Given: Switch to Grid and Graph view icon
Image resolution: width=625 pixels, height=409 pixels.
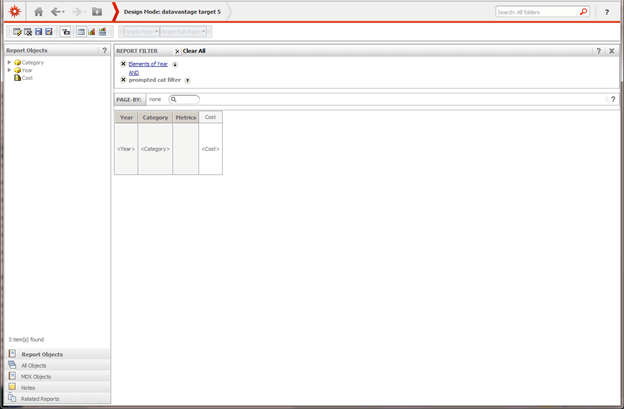Looking at the screenshot, I should tap(102, 31).
